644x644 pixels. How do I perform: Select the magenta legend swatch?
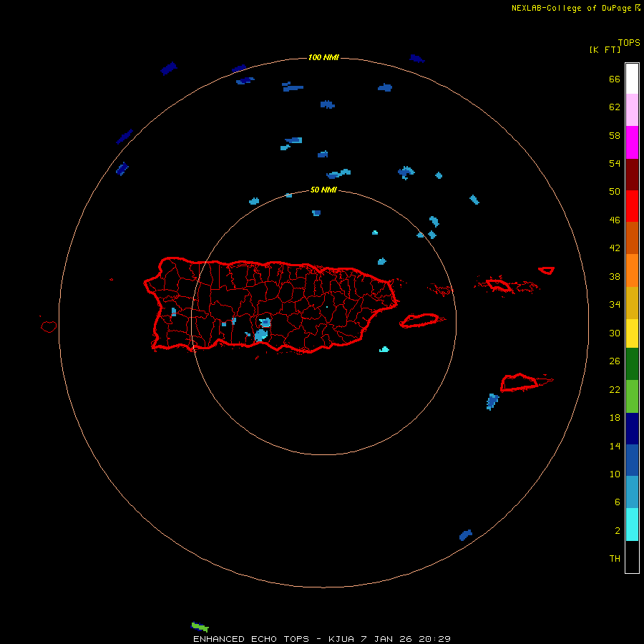[632, 142]
